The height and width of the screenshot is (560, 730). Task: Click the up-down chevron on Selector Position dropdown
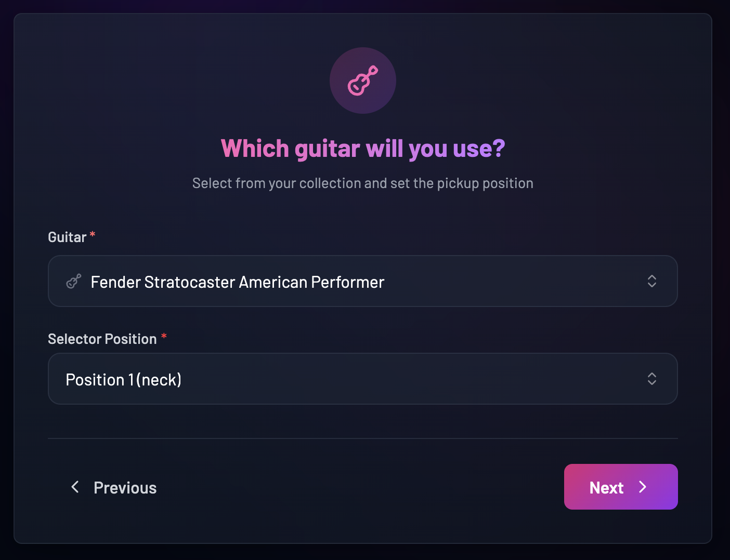coord(651,379)
